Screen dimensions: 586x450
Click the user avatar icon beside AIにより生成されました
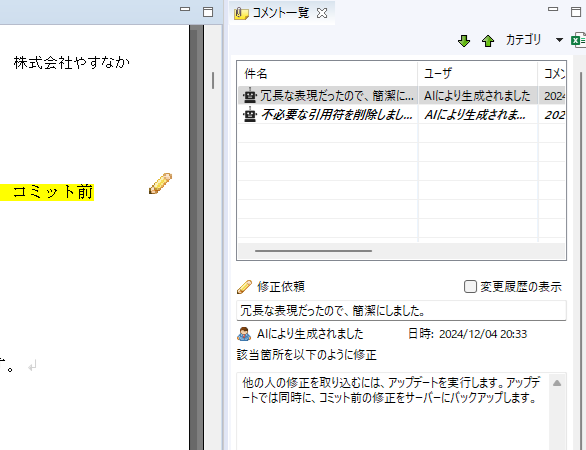(244, 334)
